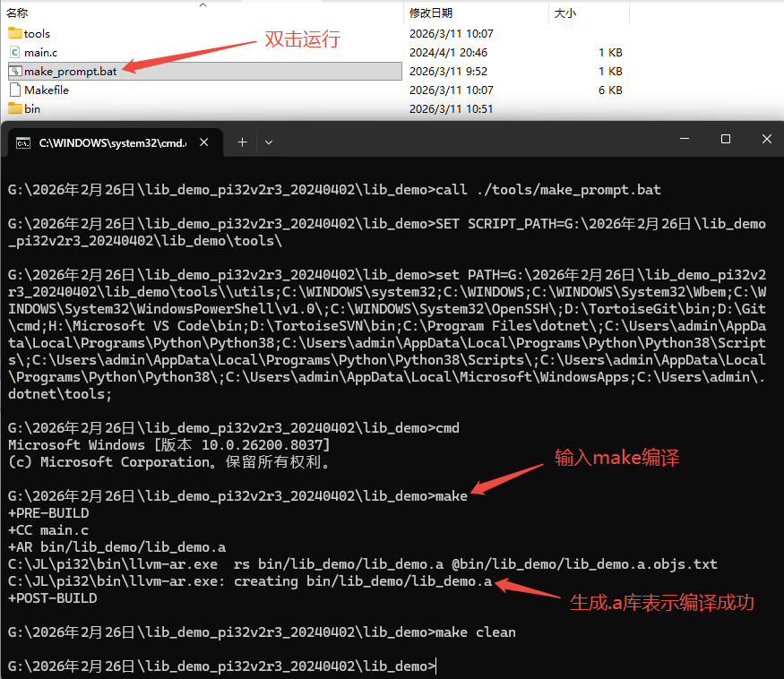The width and height of the screenshot is (784, 679).
Task: Click the call ./tools/make_prompt.bat command
Action: 548,190
